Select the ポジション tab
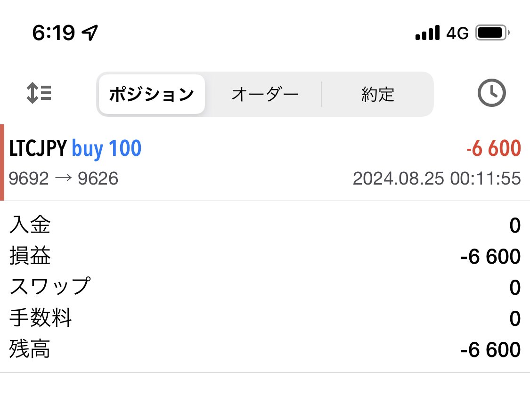The image size is (530, 420). coord(151,94)
